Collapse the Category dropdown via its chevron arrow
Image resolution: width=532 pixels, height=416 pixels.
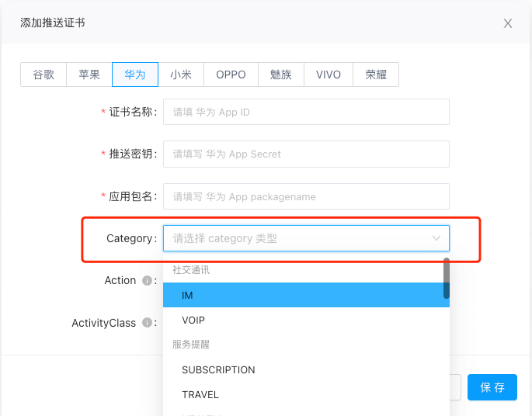436,238
